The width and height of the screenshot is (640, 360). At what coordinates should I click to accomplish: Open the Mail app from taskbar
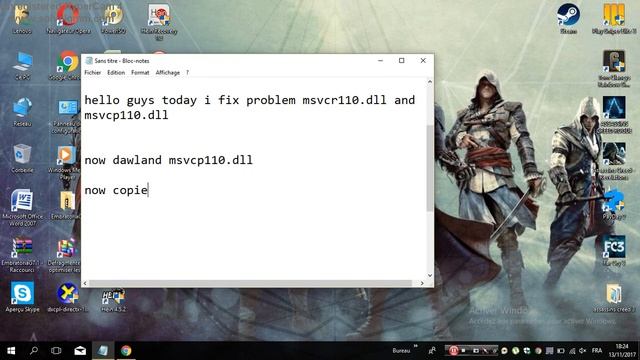pos(80,351)
